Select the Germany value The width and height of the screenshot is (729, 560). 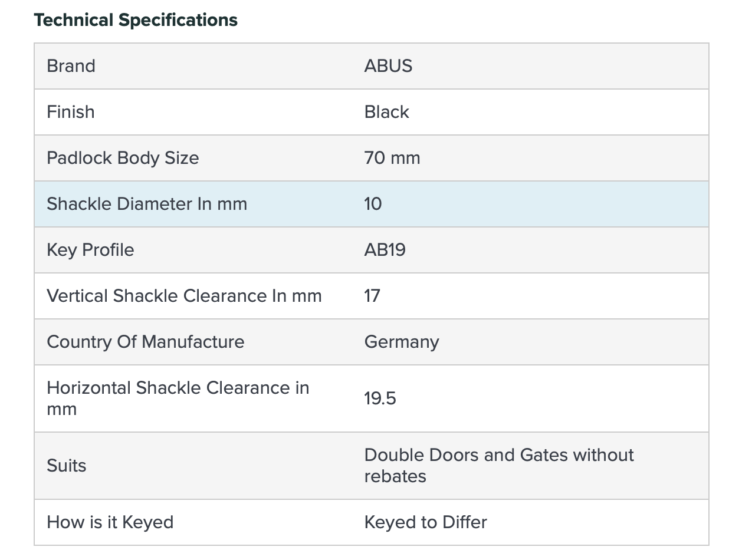pos(402,341)
